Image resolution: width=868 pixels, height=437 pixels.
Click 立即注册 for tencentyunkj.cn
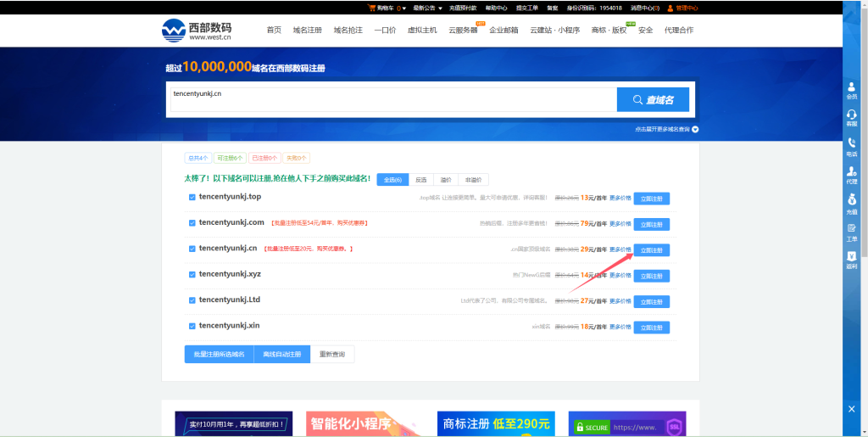[652, 250]
